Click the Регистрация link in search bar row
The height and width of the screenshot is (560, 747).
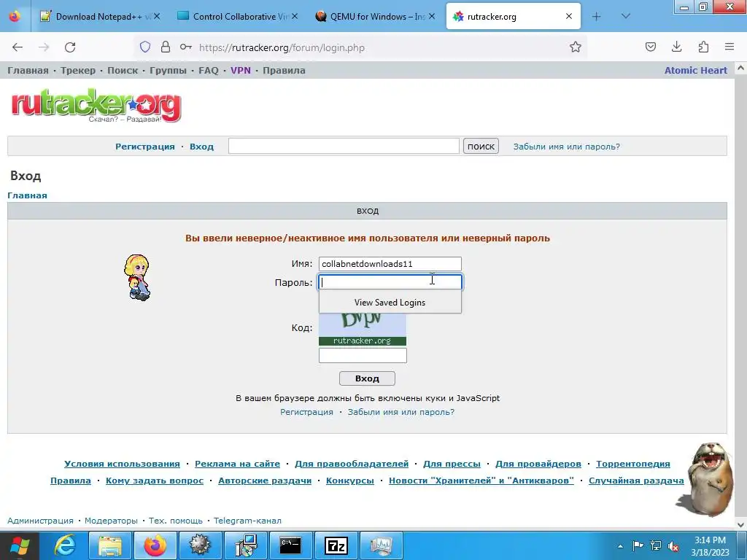[x=145, y=147]
